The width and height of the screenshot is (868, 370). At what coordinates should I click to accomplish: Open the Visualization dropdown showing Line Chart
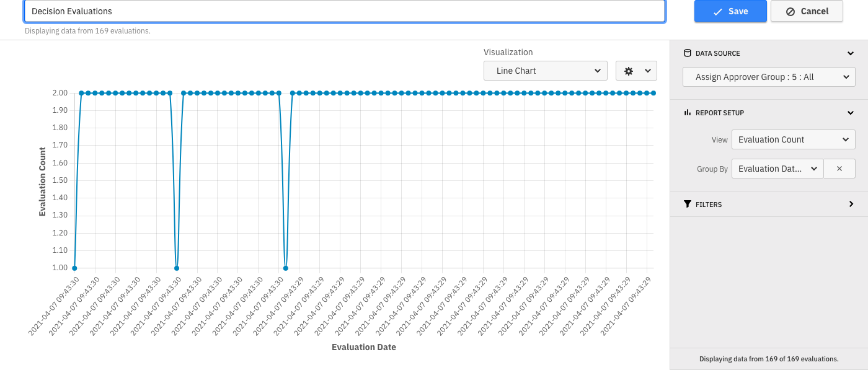545,71
